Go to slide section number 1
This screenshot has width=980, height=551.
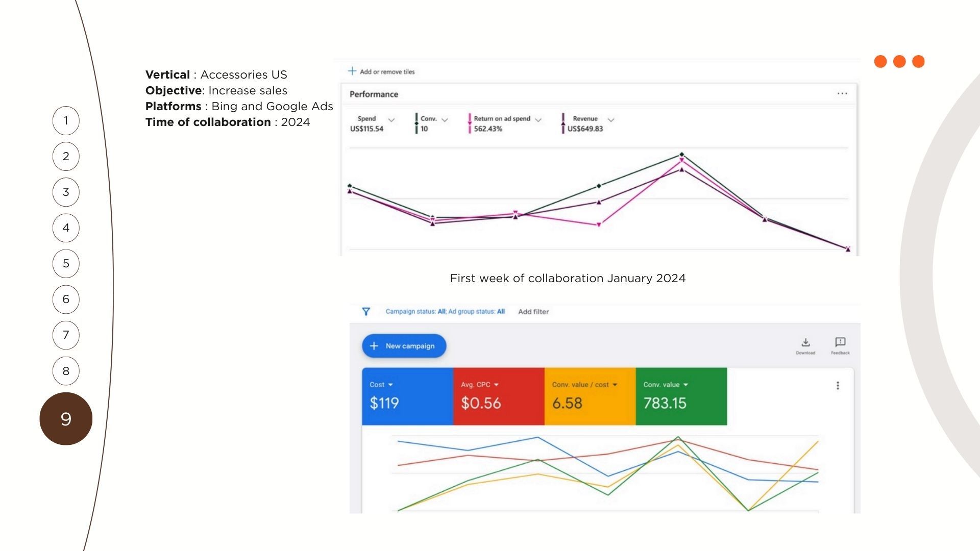[x=66, y=121]
